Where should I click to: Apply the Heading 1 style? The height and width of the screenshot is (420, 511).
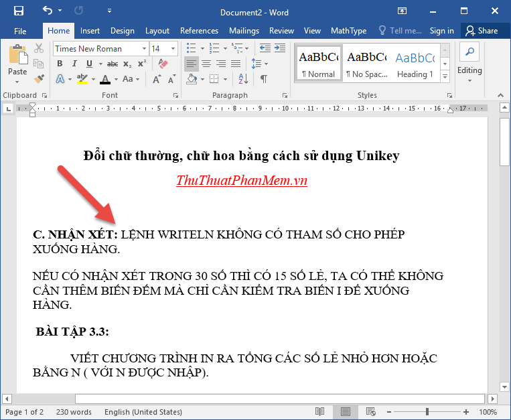click(415, 64)
